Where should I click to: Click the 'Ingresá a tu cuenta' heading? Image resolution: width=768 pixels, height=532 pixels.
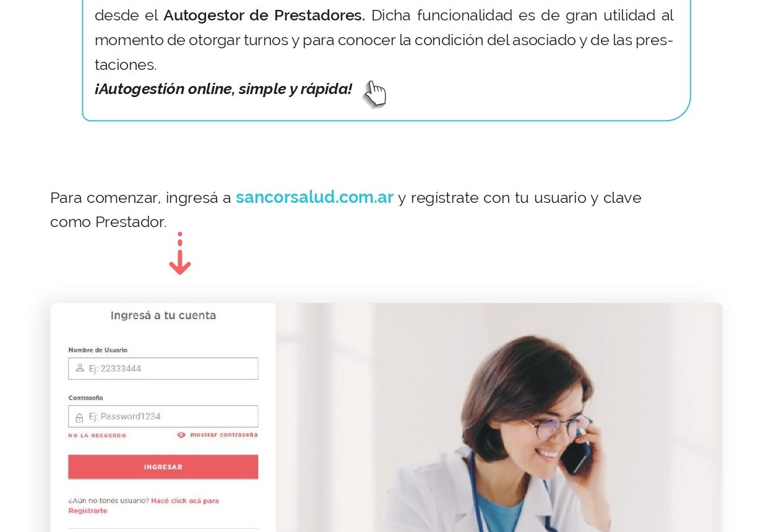163,315
